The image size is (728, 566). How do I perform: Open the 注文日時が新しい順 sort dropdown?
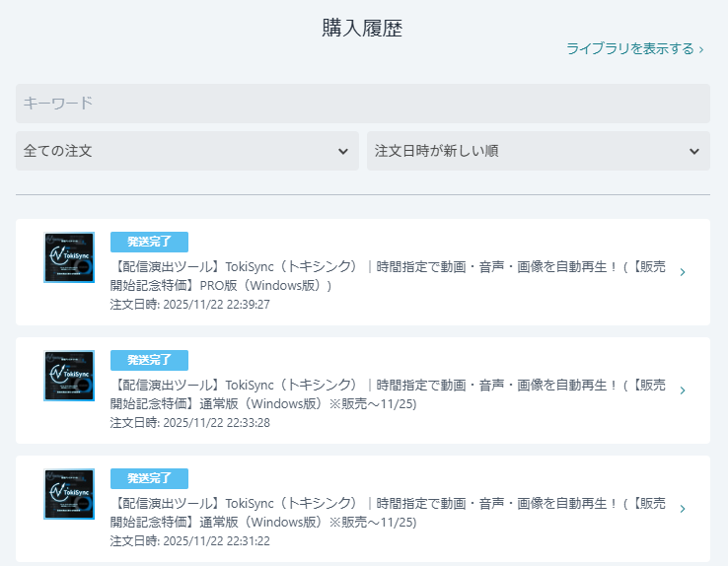(539, 151)
